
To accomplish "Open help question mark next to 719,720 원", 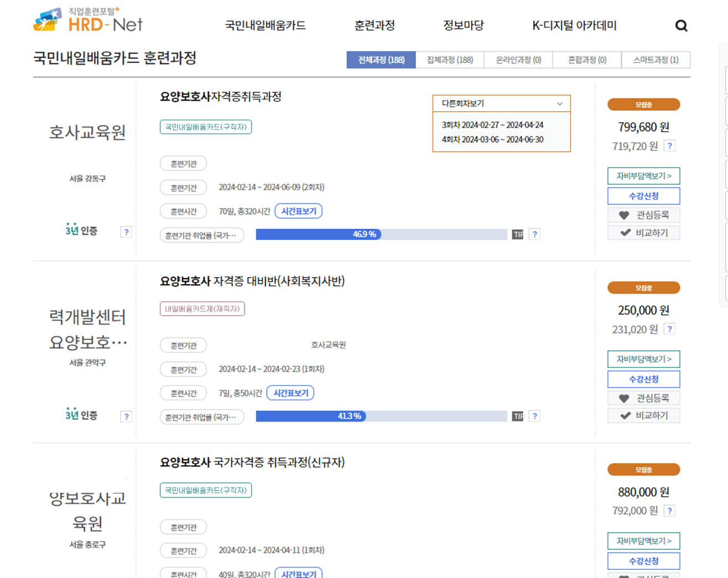I will (670, 146).
